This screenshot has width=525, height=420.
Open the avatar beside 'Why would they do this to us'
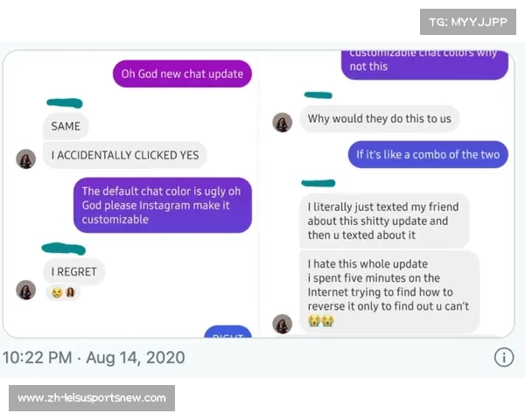pos(282,122)
